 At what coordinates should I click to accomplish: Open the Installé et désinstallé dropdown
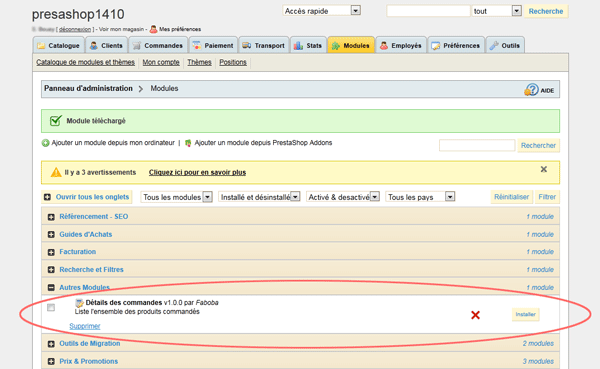(x=259, y=197)
